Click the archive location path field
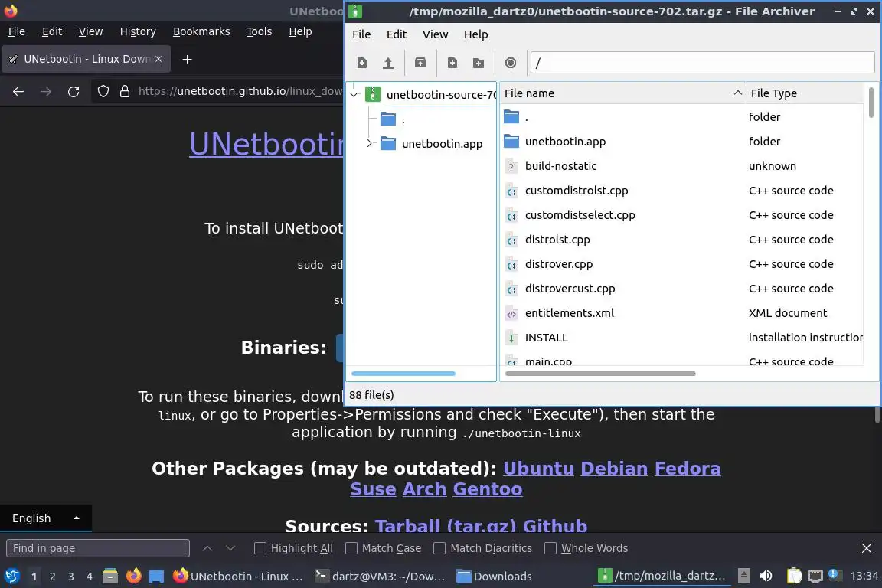Screen dimensions: 882x588 [x=702, y=63]
